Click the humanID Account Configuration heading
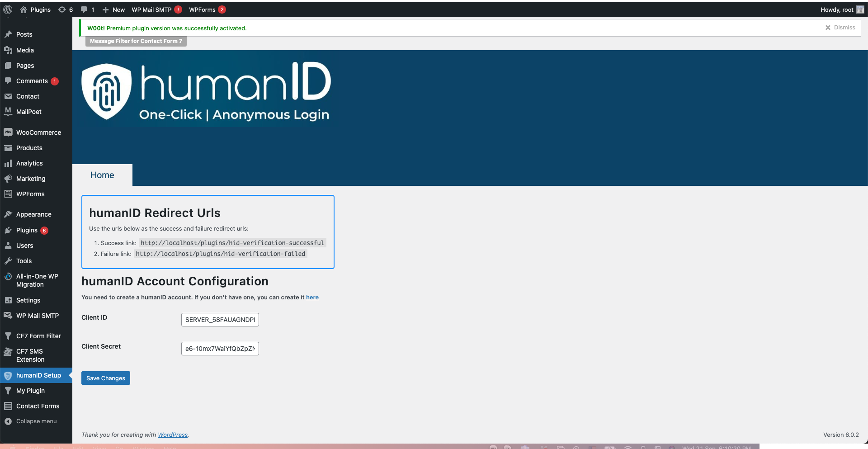 point(175,281)
